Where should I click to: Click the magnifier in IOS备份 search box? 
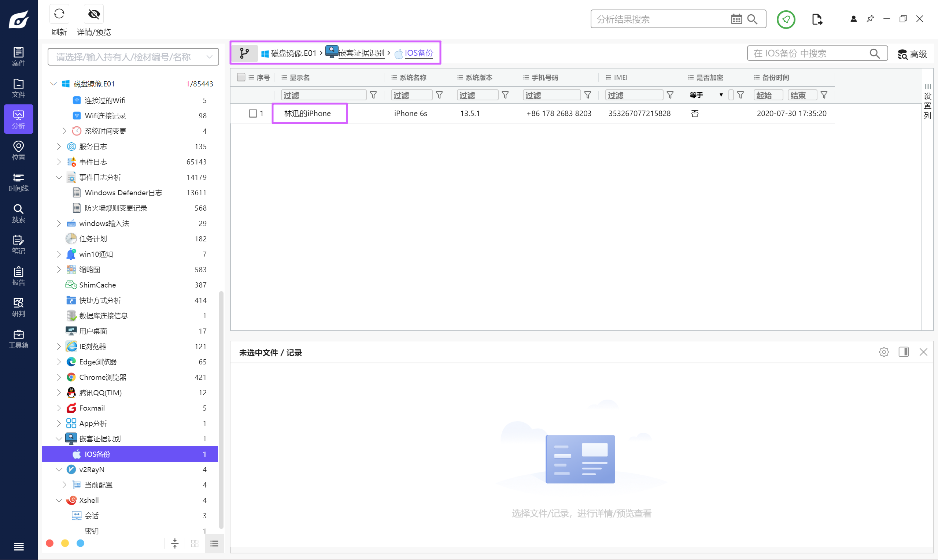pos(875,53)
